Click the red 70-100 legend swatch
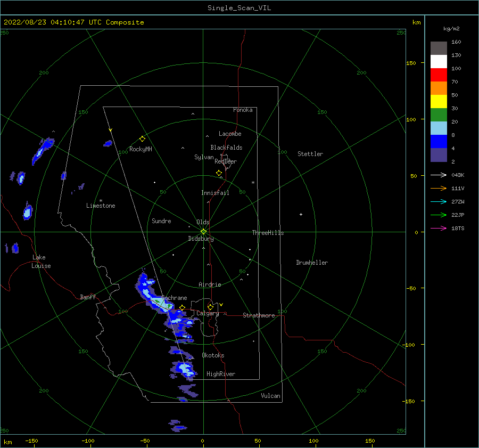 439,75
